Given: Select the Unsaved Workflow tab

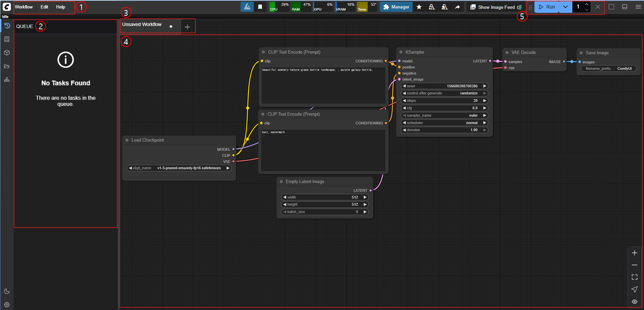Looking at the screenshot, I should 142,24.
